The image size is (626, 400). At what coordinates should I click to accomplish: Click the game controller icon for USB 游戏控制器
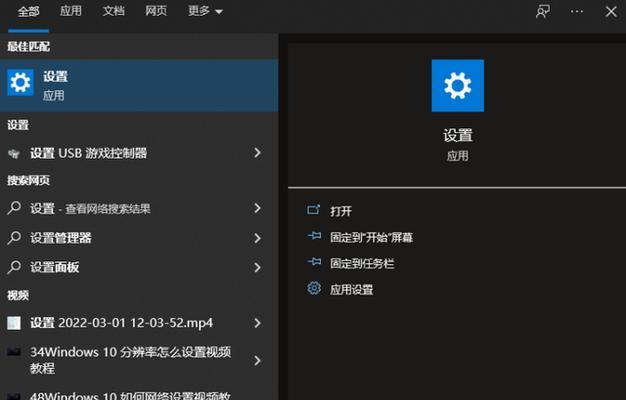tap(14, 153)
